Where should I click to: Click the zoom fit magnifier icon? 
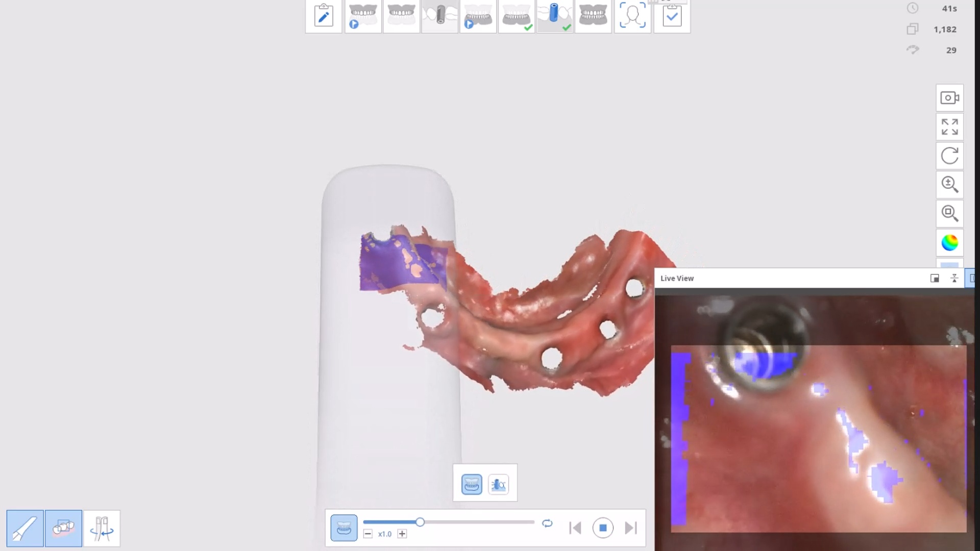949,213
